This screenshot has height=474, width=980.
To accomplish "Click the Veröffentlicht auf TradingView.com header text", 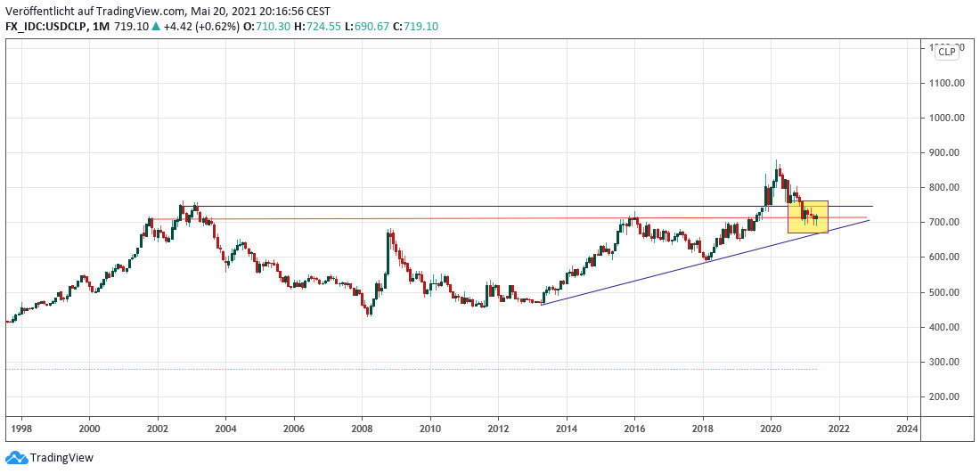I will tap(168, 11).
